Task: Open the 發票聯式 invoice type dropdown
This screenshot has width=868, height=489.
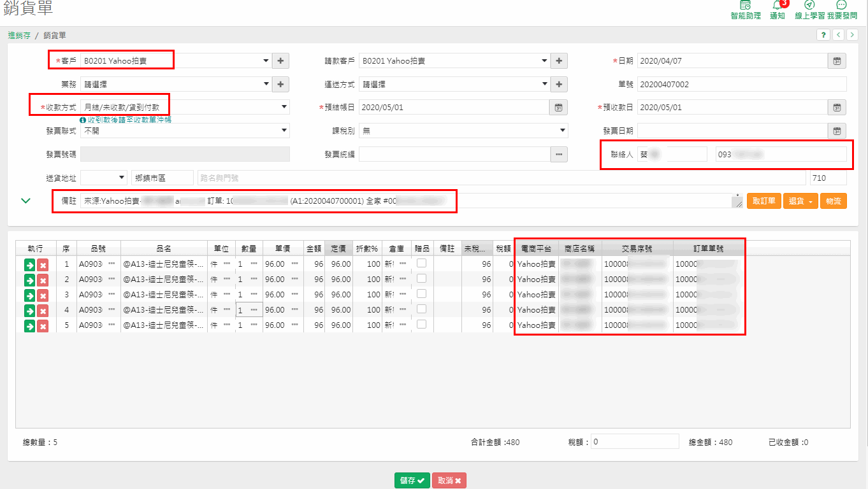Action: pyautogui.click(x=284, y=131)
